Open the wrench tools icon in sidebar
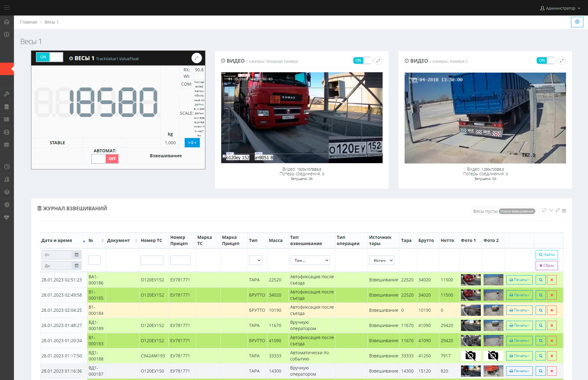Screen dimensions: 588x380 7,94
